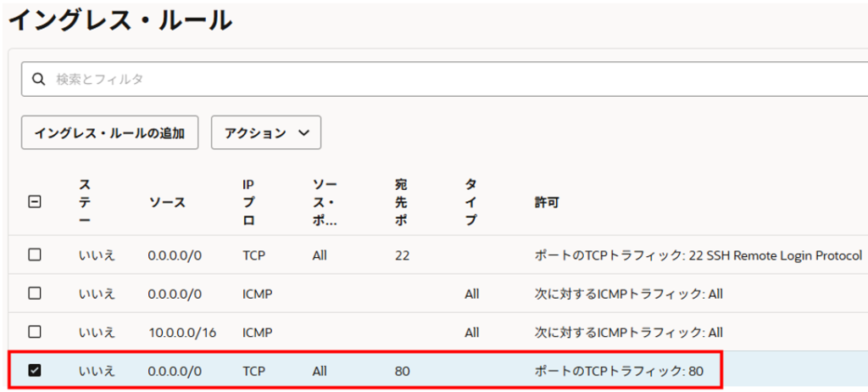Click the ソース・ポ… source port column header

[x=325, y=202]
